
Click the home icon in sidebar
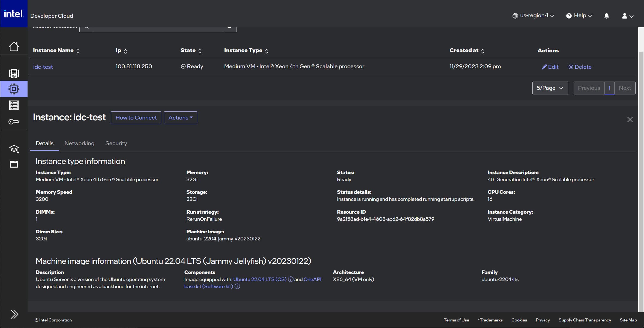coord(14,46)
